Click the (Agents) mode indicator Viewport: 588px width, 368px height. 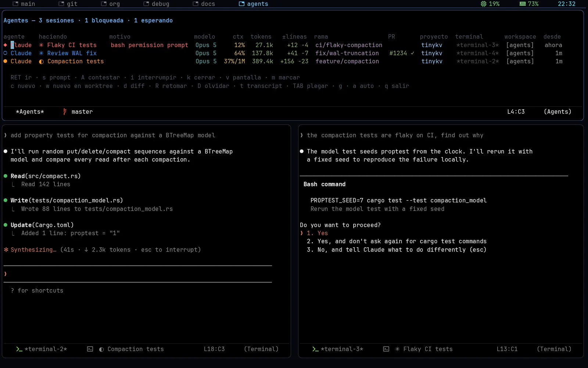557,112
